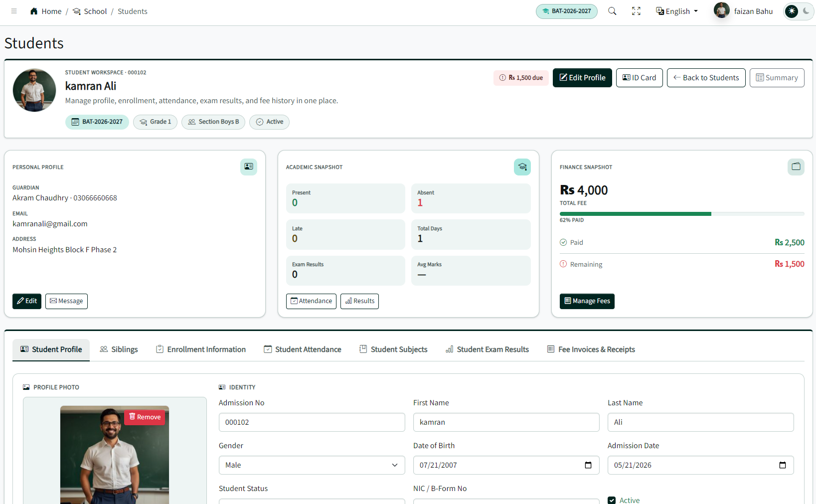This screenshot has width=816, height=504.
Task: Click the Rs 4,000 total fee amount
Action: click(584, 190)
